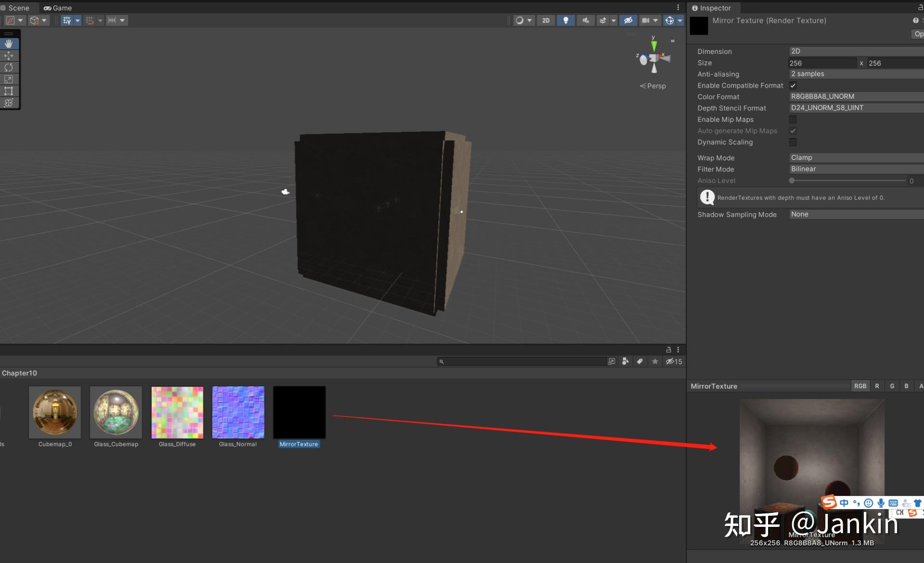
Task: Open the Anti-aliasing samples dropdown
Action: coord(856,74)
